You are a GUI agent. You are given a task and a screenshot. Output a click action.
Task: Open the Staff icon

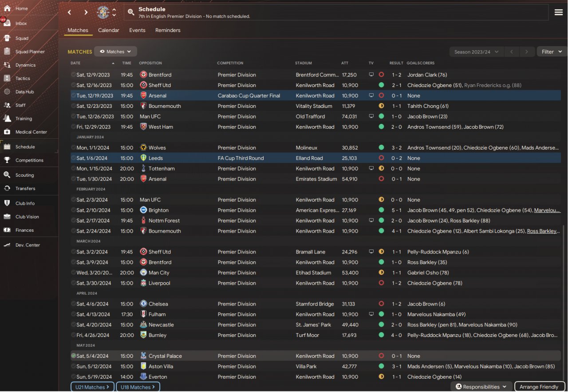7,105
